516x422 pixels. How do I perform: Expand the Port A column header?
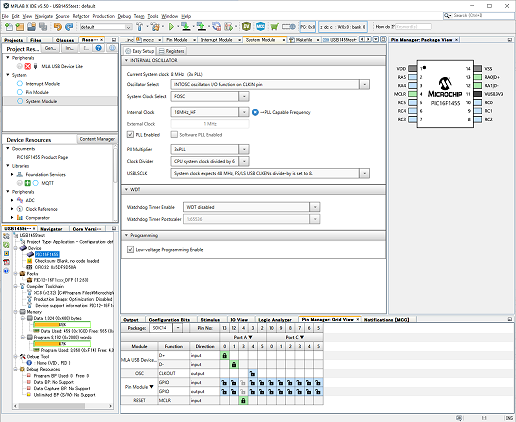coord(243,337)
